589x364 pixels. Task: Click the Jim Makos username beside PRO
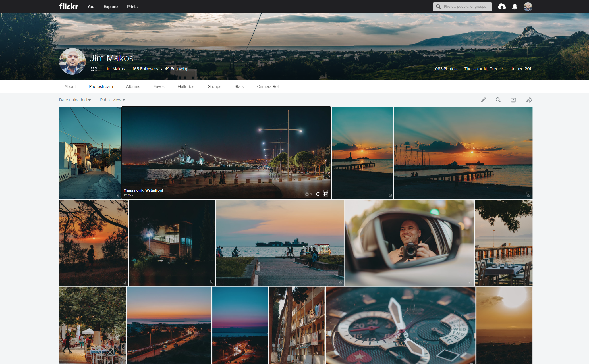[x=115, y=69]
